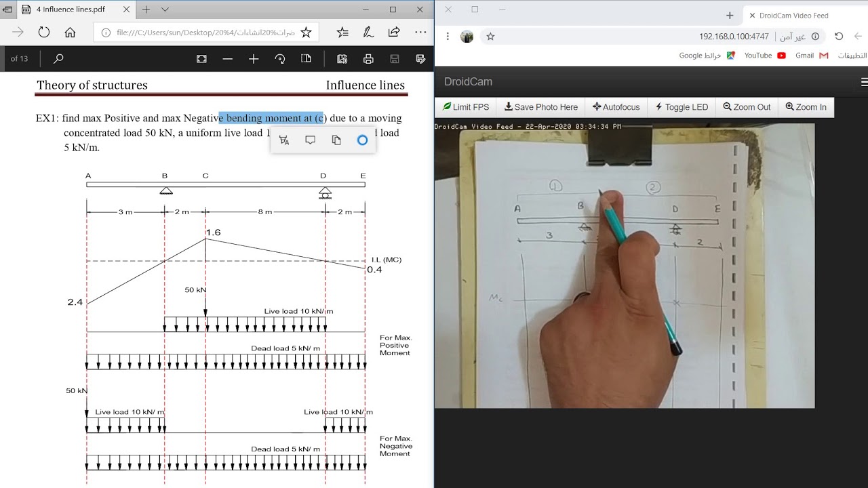Screen dimensions: 868x488
Task: Toggle PDF page layout view
Action: point(306,59)
